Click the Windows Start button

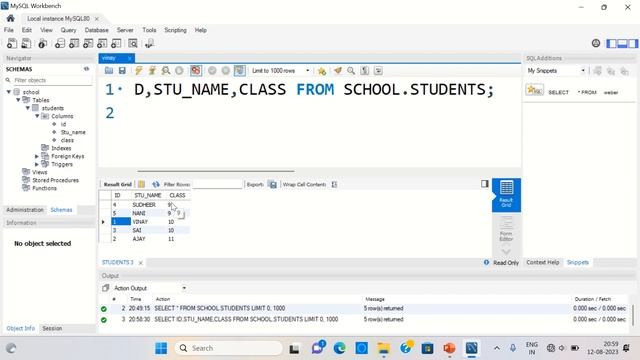click(161, 348)
